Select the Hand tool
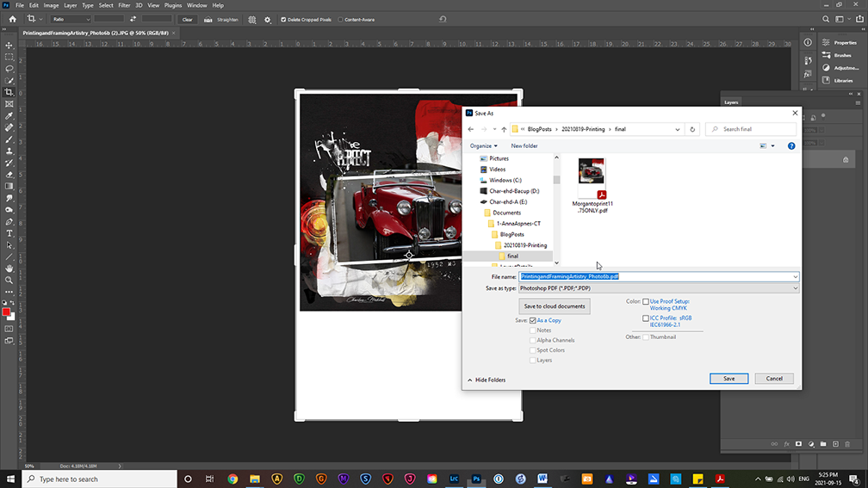The image size is (868, 488). coord(9,269)
